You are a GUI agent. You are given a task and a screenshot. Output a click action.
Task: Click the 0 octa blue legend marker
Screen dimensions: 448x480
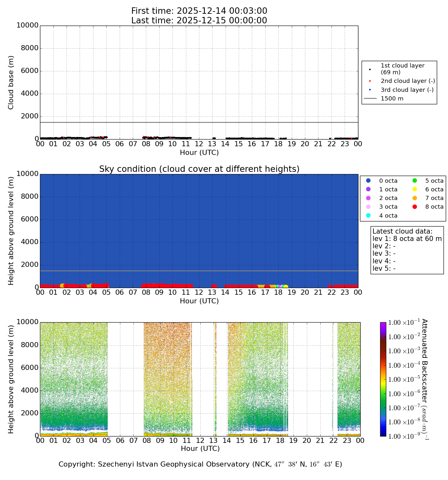(368, 181)
